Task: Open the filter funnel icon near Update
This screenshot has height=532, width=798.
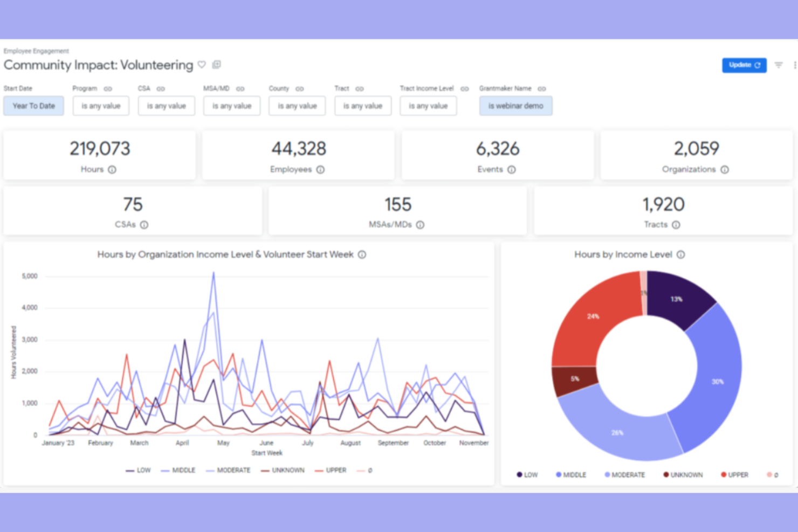Action: point(779,65)
